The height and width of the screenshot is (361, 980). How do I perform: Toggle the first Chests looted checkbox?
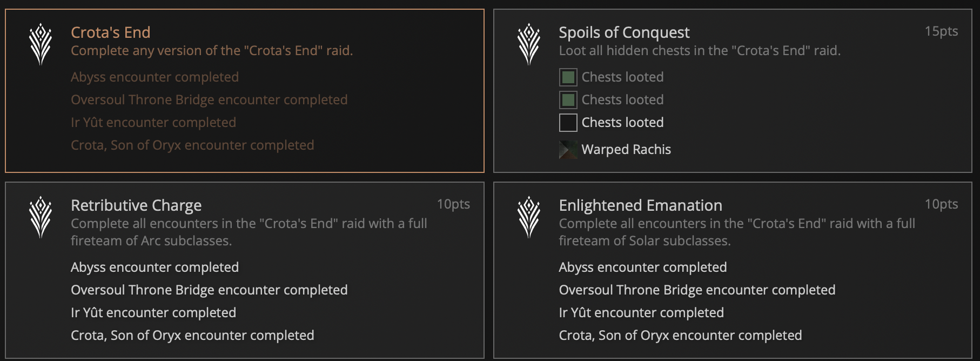pyautogui.click(x=568, y=77)
